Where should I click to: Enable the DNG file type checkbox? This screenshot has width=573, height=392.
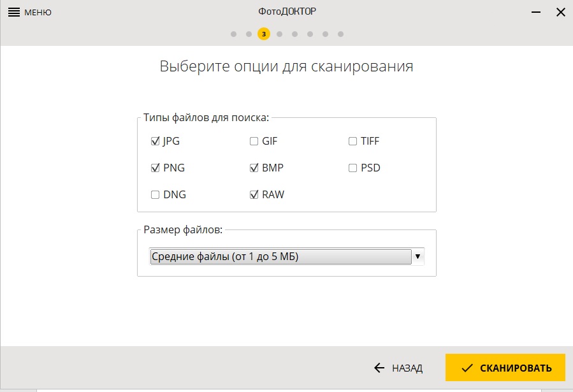pyautogui.click(x=156, y=194)
